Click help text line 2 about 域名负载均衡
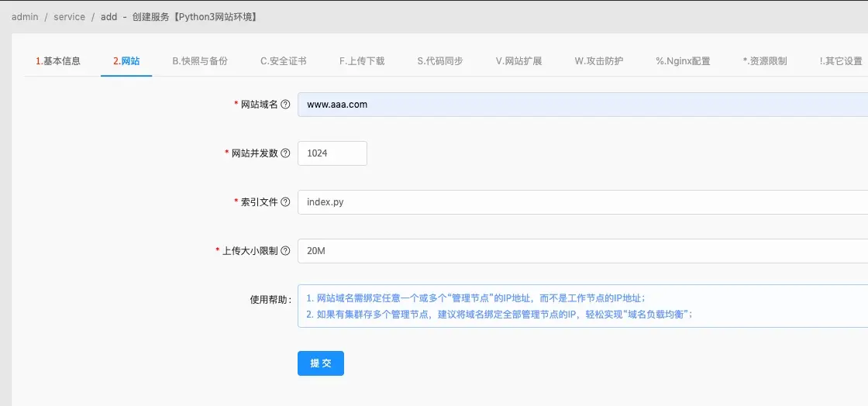 tap(500, 314)
